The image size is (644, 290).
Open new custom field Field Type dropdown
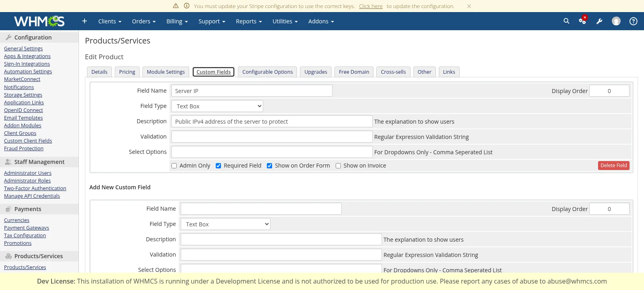coord(225,224)
